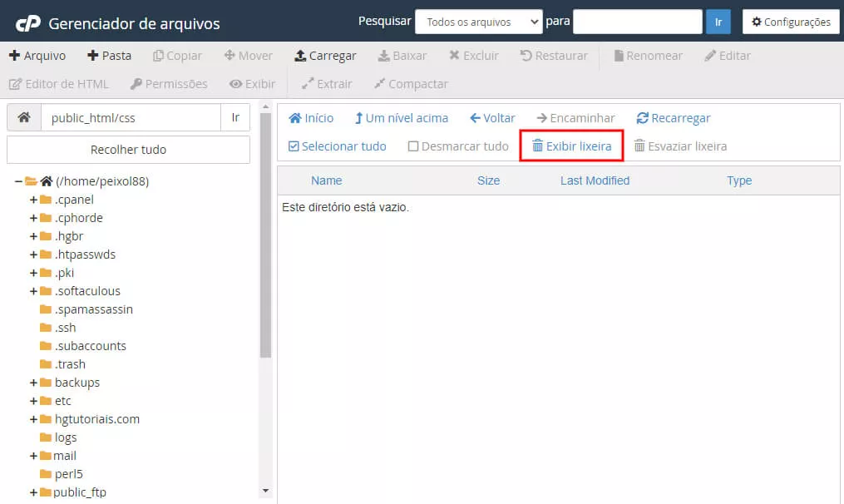844x504 pixels.
Task: Create a new folder with Pasta
Action: [109, 56]
